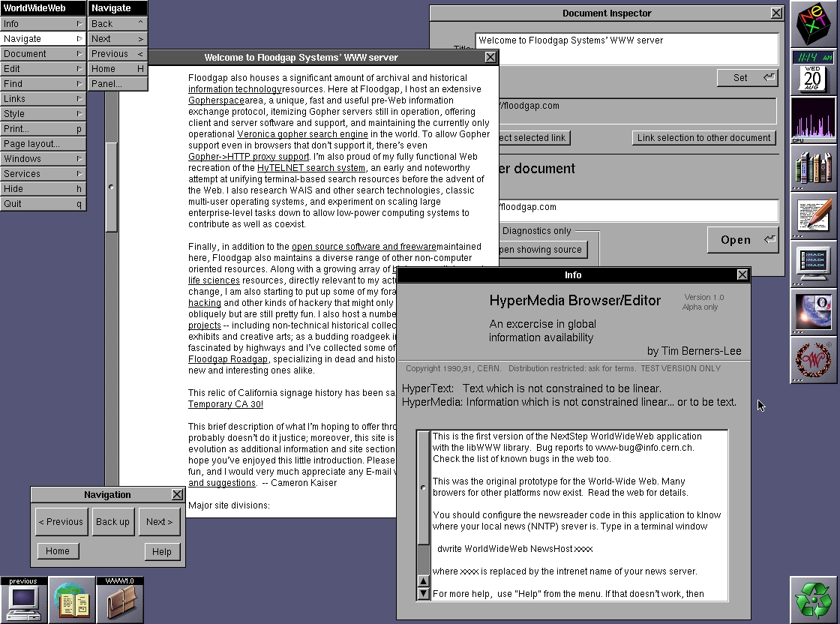Choose Quit from the WorldWideWeb menu
Image resolution: width=840 pixels, height=624 pixels.
point(43,203)
